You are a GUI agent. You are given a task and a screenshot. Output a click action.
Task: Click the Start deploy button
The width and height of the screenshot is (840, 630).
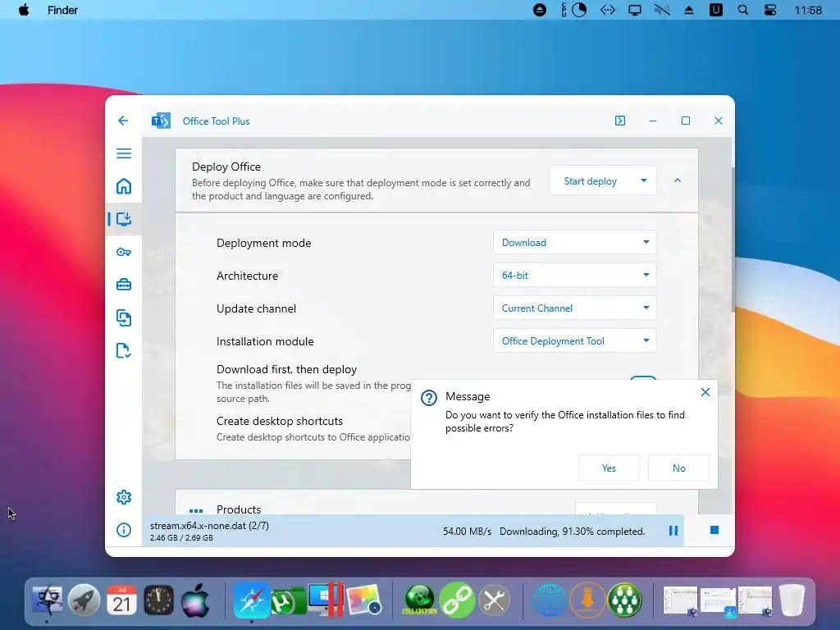coord(591,181)
